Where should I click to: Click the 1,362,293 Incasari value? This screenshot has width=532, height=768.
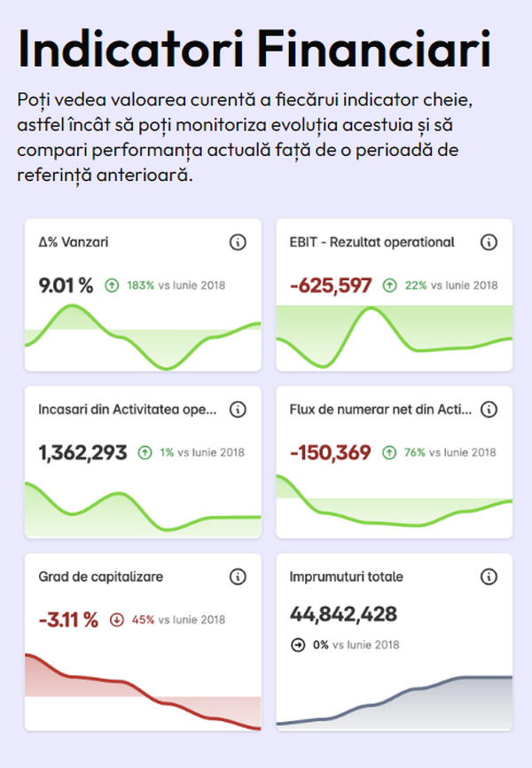(82, 452)
